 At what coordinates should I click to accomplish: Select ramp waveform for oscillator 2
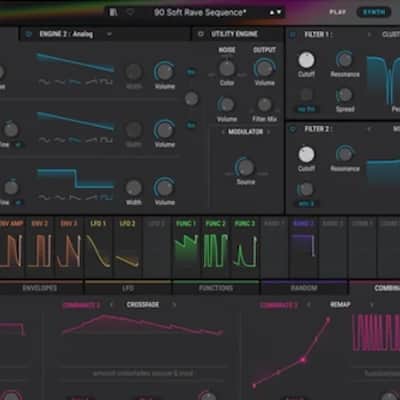tap(91, 140)
